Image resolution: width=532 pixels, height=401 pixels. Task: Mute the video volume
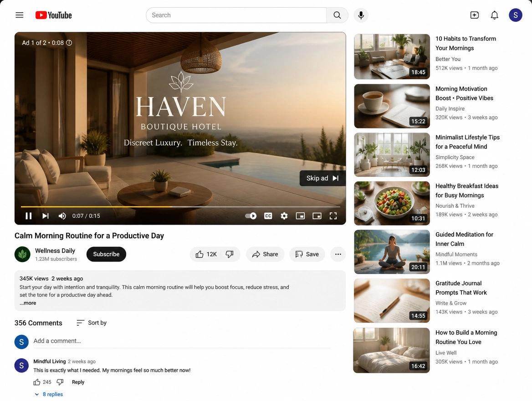[x=62, y=216]
